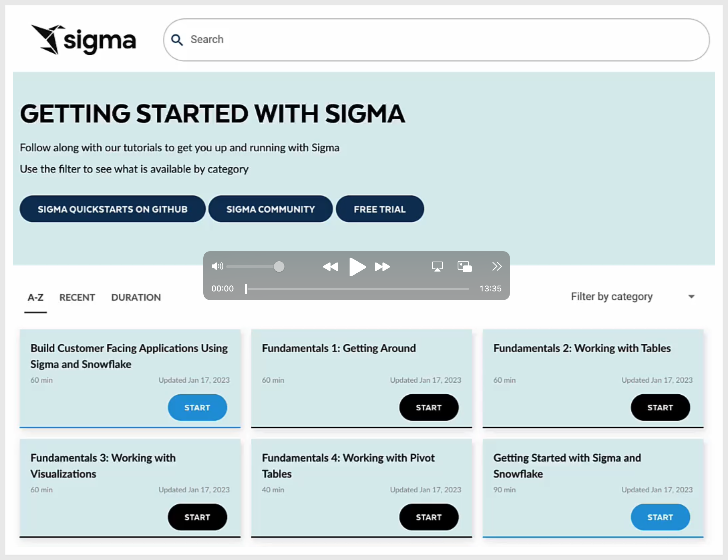Switch to the RECENT tab
This screenshot has height=560, width=728.
tap(77, 297)
